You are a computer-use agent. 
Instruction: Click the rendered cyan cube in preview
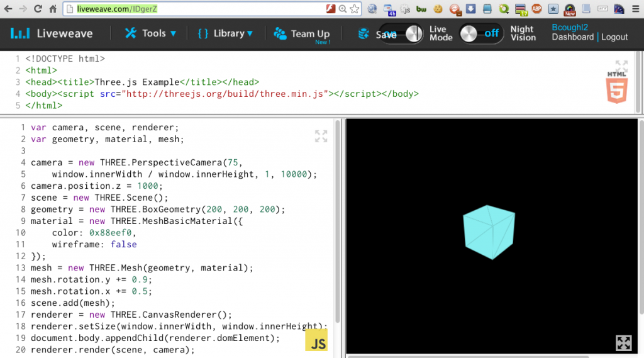click(489, 232)
